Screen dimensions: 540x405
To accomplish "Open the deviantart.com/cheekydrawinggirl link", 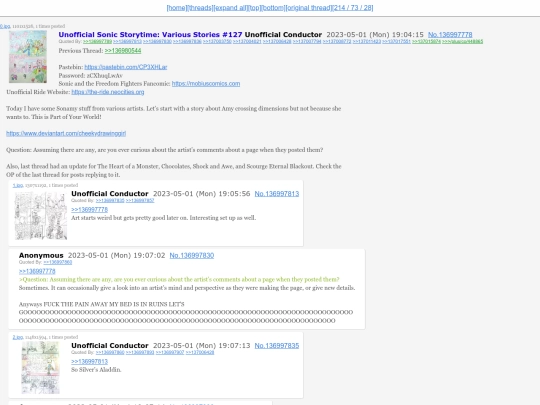I will click(66, 133).
